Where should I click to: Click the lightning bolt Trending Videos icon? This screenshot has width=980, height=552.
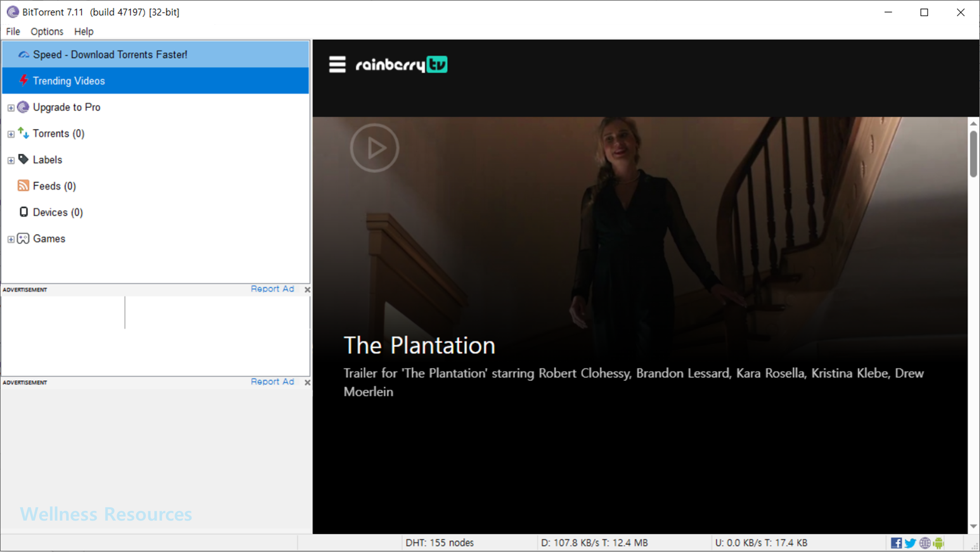click(24, 80)
